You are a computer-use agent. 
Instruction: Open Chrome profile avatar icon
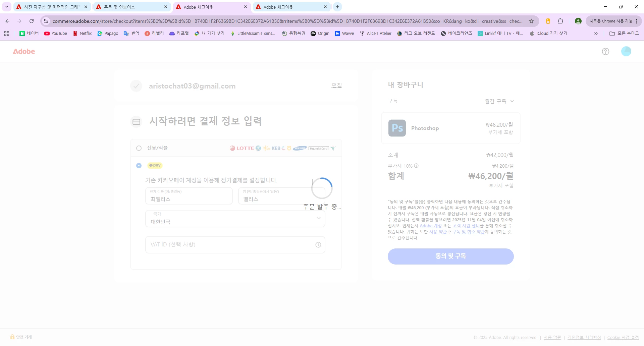tap(578, 21)
